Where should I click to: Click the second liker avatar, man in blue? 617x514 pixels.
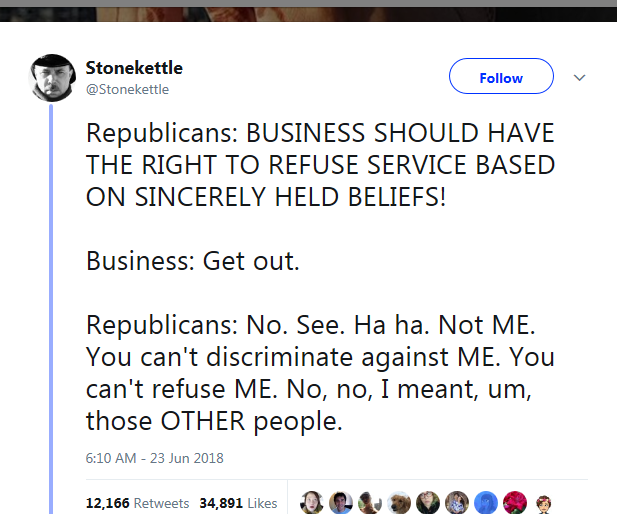(x=341, y=502)
